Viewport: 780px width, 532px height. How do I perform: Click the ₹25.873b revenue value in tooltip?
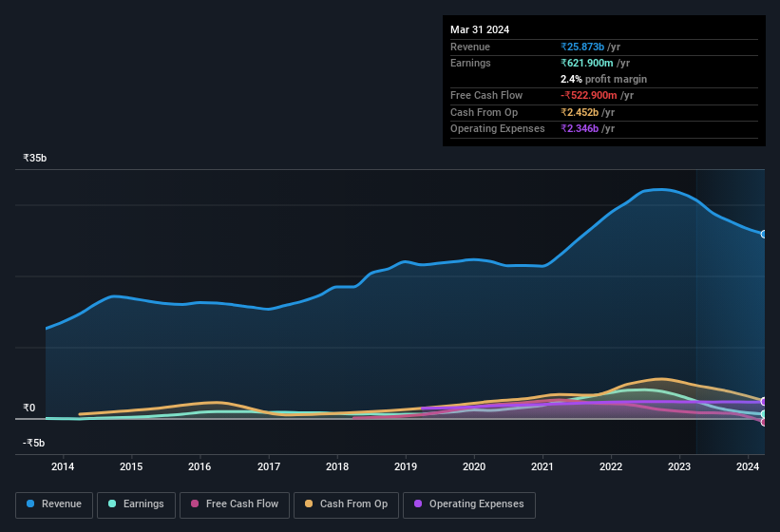[x=582, y=47]
